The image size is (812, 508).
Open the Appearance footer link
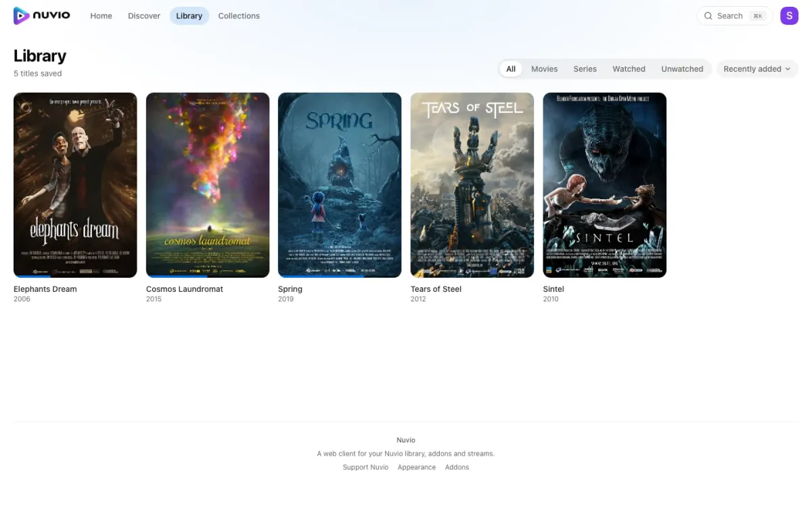(417, 467)
